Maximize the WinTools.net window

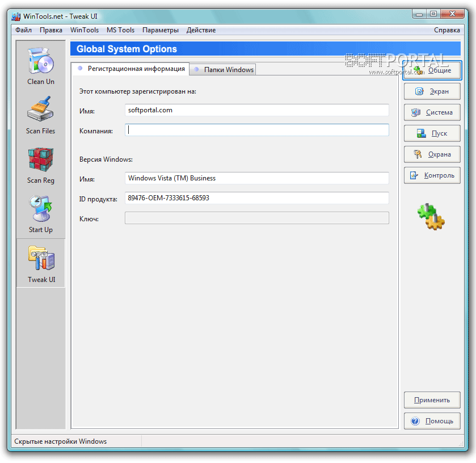(x=433, y=14)
